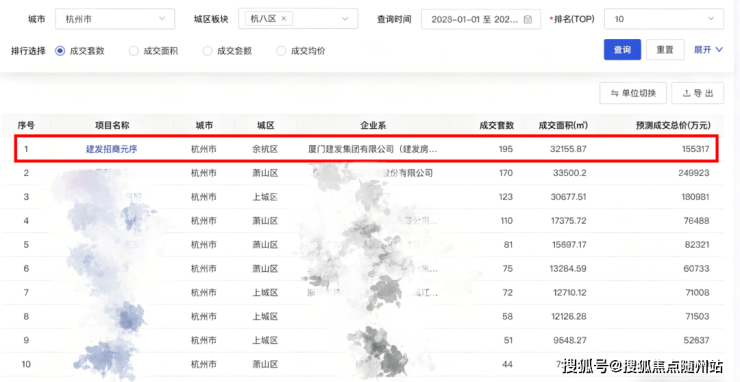The height and width of the screenshot is (382, 740).
Task: Select the 成交面积 radio option
Action: (134, 51)
